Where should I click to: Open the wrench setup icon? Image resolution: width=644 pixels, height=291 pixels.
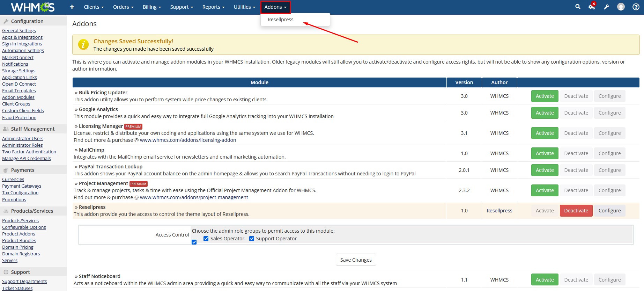point(606,7)
